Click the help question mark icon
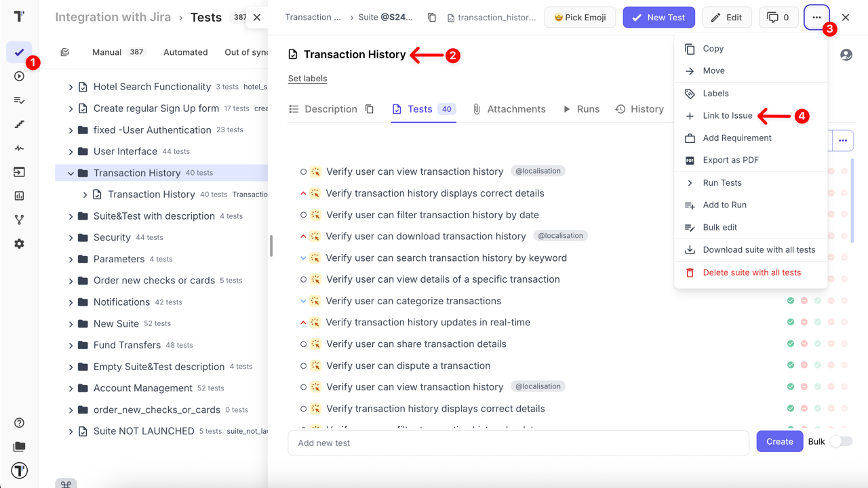Screen dimensions: 868x488 pyautogui.click(x=19, y=422)
